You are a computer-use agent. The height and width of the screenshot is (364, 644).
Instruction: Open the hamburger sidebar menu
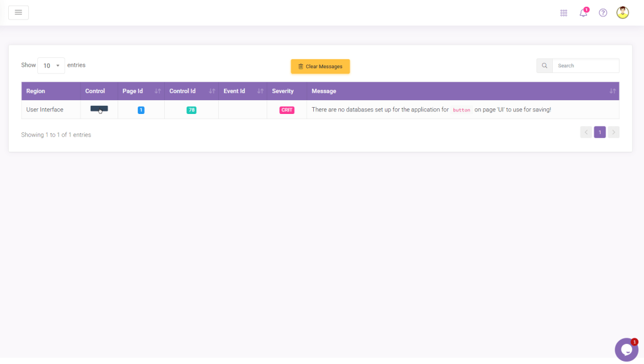[x=18, y=13]
